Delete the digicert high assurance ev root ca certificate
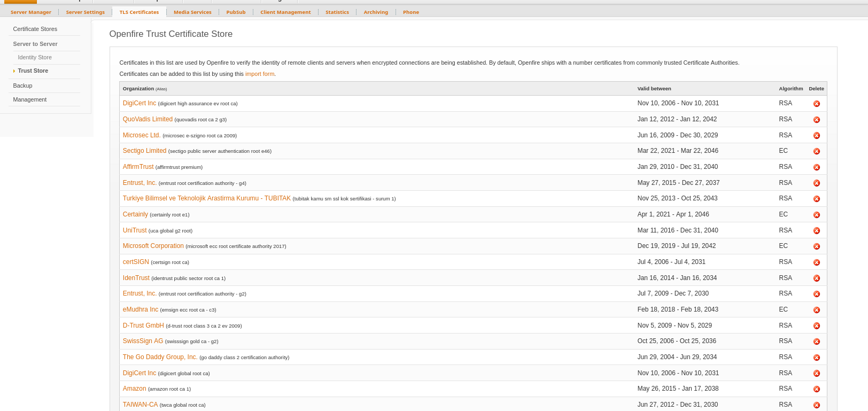 [x=816, y=104]
